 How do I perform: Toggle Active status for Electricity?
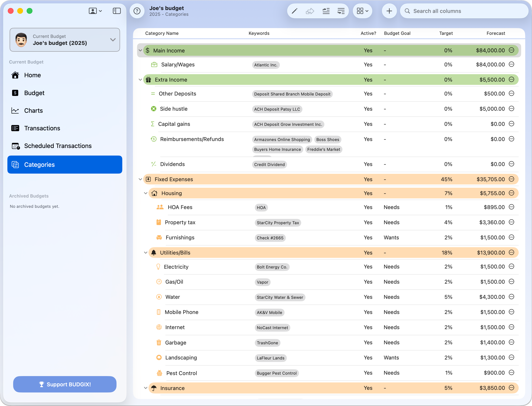tap(368, 267)
